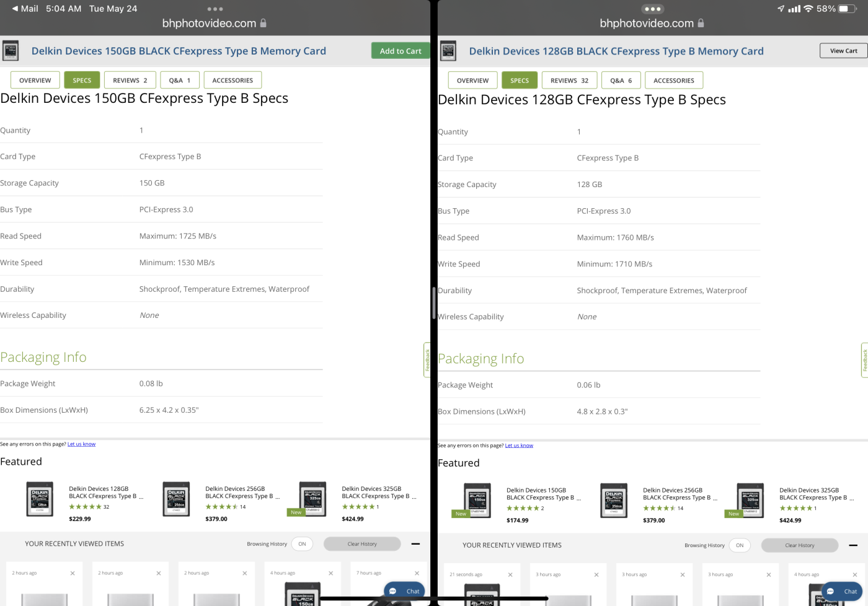Screen dimensions: 868x606
Task: Click star rating of 128GB featured card
Action: [85, 507]
